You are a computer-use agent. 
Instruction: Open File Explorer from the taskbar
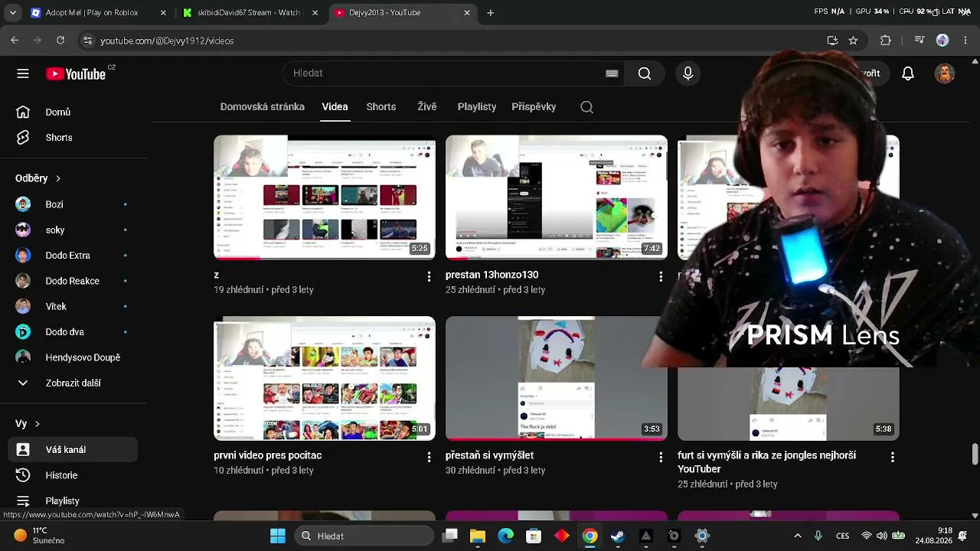click(478, 536)
